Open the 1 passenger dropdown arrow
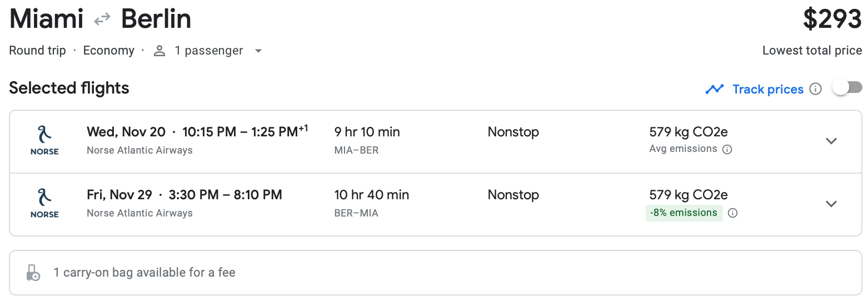This screenshot has width=868, height=305. pyautogui.click(x=258, y=51)
